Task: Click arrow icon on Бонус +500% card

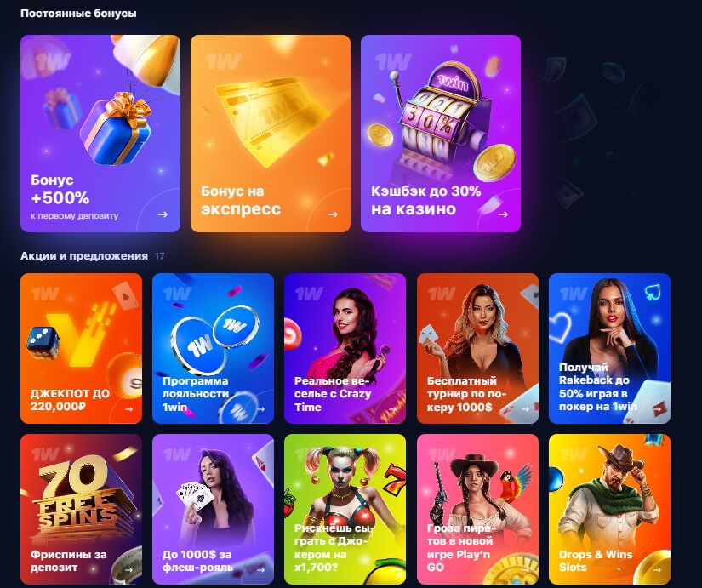Action: [x=163, y=214]
